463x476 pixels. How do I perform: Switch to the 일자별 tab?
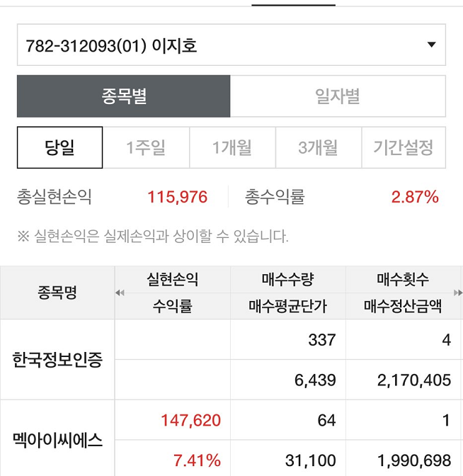338,96
